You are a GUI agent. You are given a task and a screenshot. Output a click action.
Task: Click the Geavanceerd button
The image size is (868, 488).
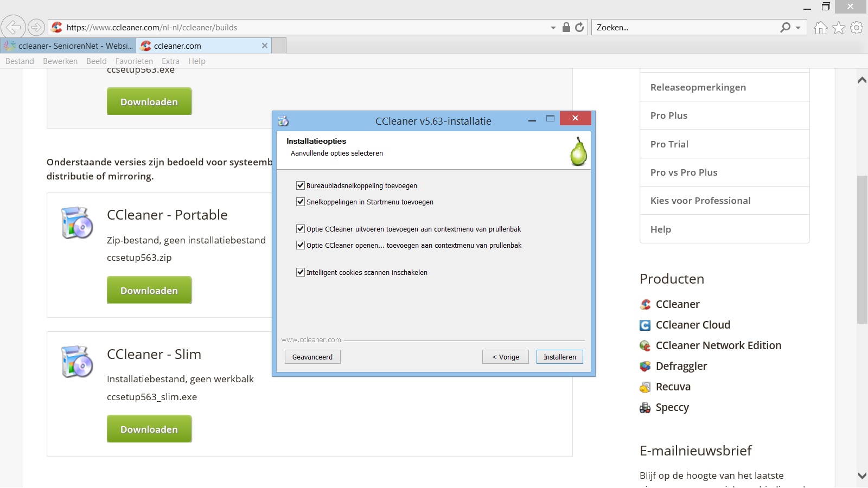tap(312, 357)
